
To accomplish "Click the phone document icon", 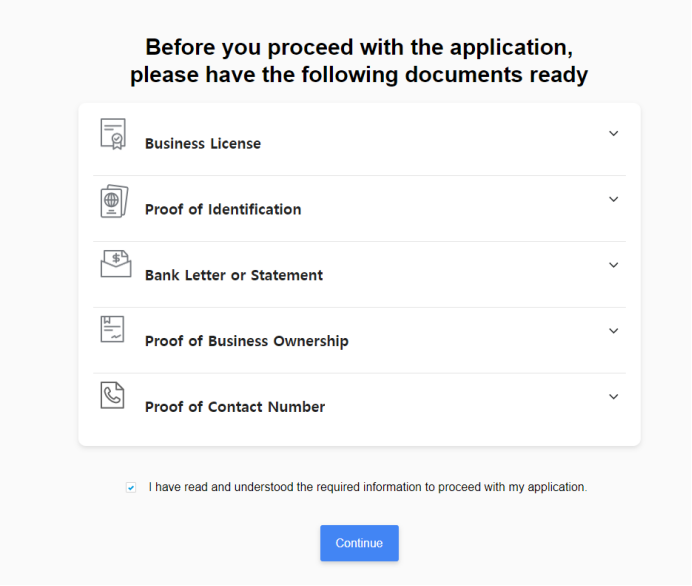I will pos(113,395).
